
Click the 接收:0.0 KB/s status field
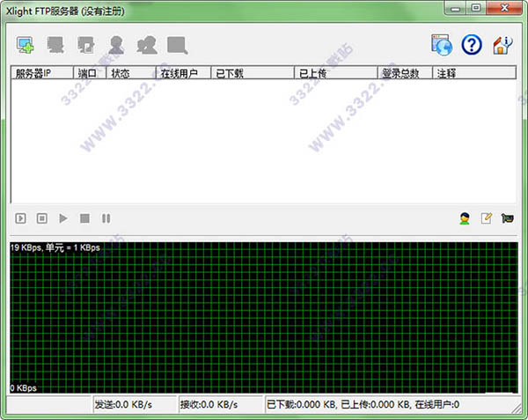221,404
